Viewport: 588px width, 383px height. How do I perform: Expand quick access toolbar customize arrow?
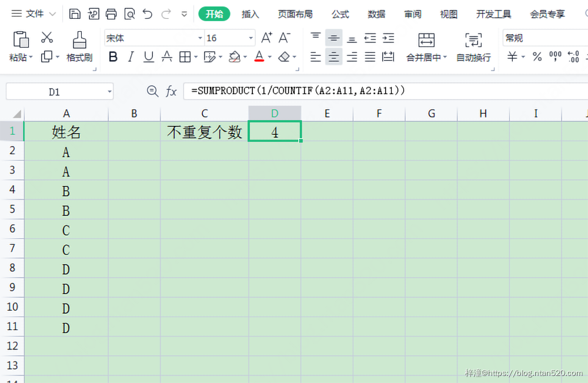click(x=184, y=15)
